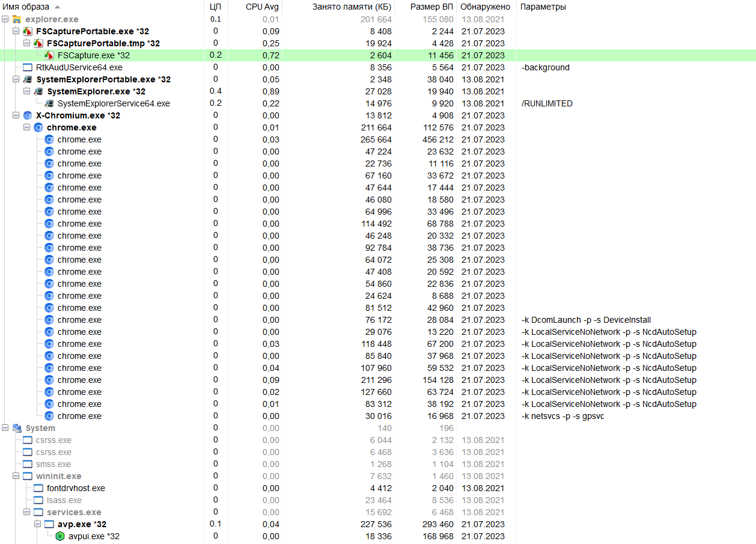The width and height of the screenshot is (756, 544).
Task: Collapse the parent chrome.exe node
Action: (x=27, y=127)
